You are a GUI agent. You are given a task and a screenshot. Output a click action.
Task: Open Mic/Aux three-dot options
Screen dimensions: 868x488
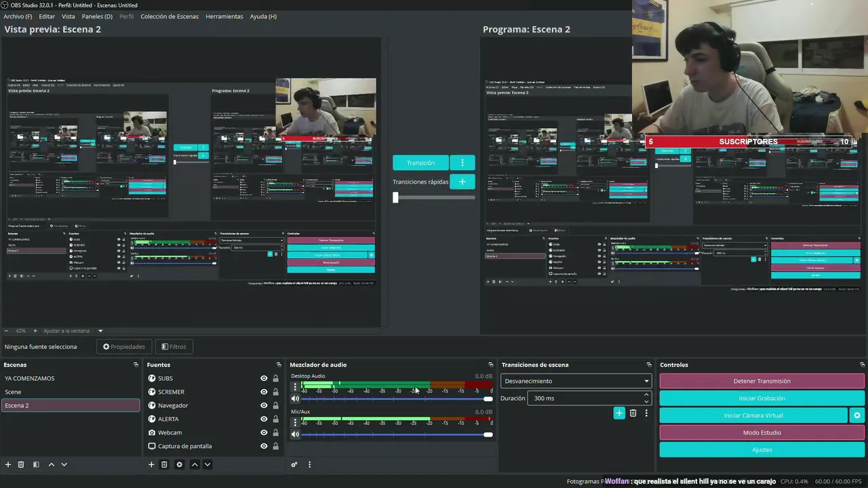(295, 422)
